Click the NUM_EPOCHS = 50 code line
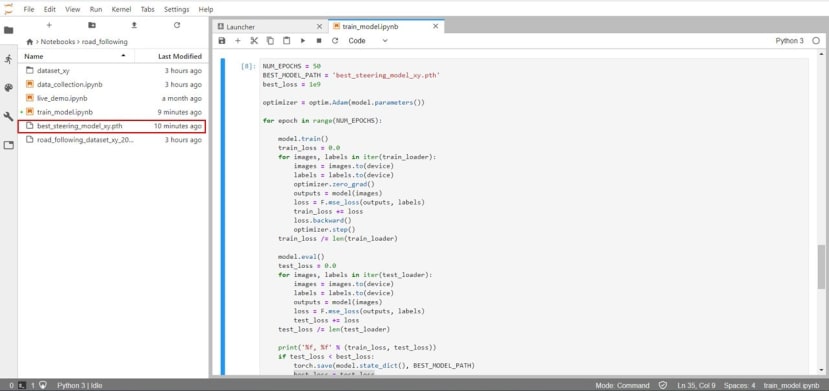This screenshot has width=829, height=391. (292, 66)
